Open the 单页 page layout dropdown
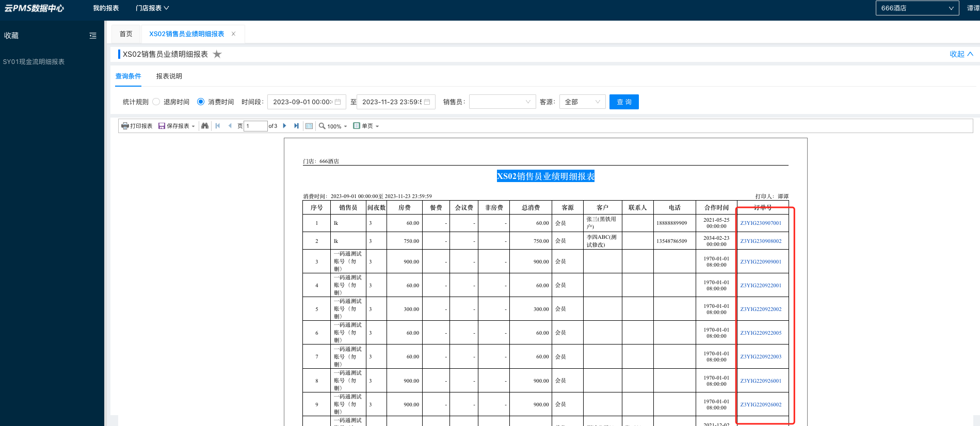The image size is (980, 426). [366, 126]
